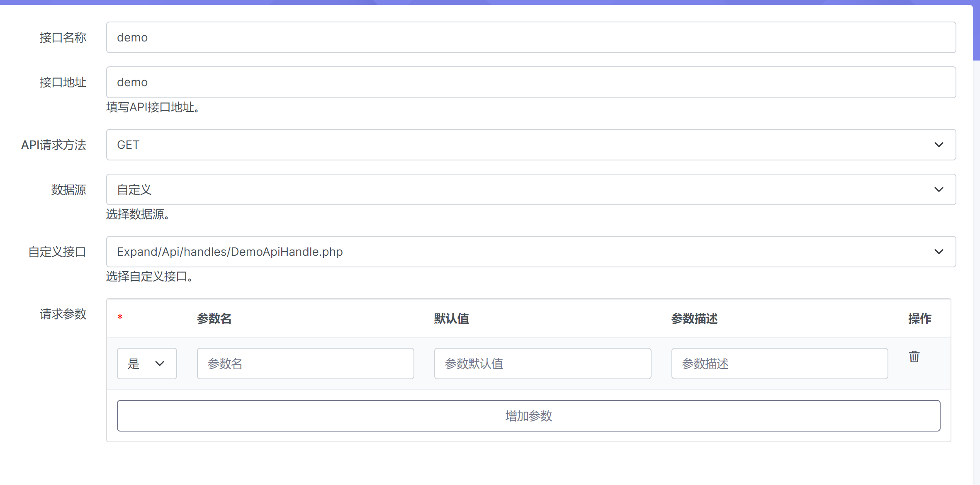
Task: Open the GET request method combo box
Action: click(x=531, y=145)
